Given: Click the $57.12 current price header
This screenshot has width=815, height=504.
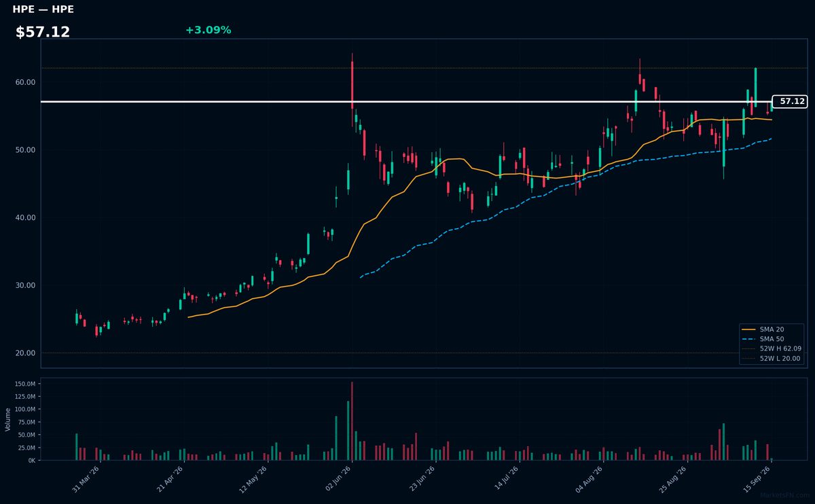Looking at the screenshot, I should 43,32.
